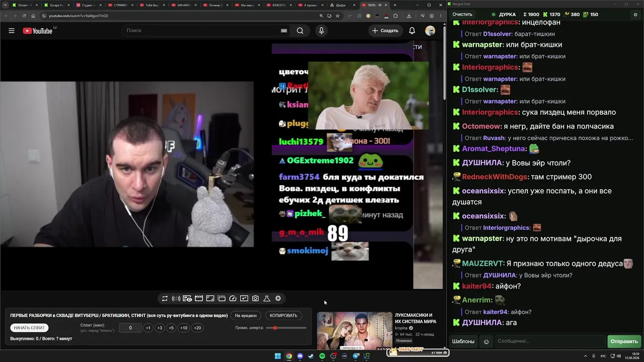The width and height of the screenshot is (644, 362).
Task: Click username Anerrim in chat
Action: tap(477, 300)
